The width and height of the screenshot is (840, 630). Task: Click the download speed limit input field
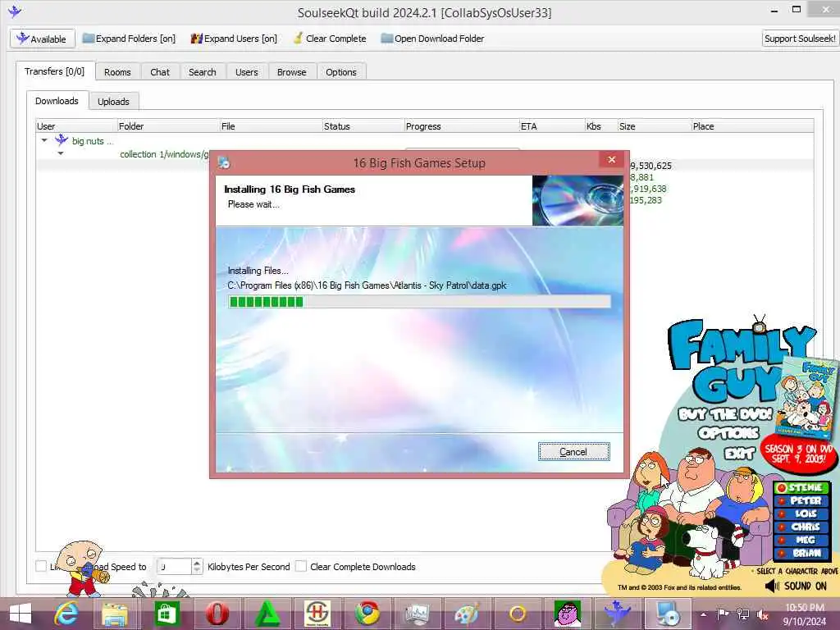click(174, 566)
